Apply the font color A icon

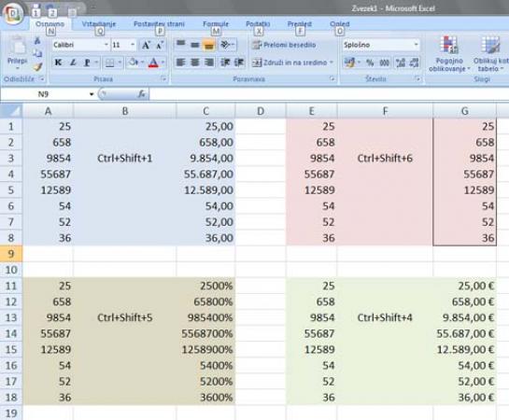153,63
